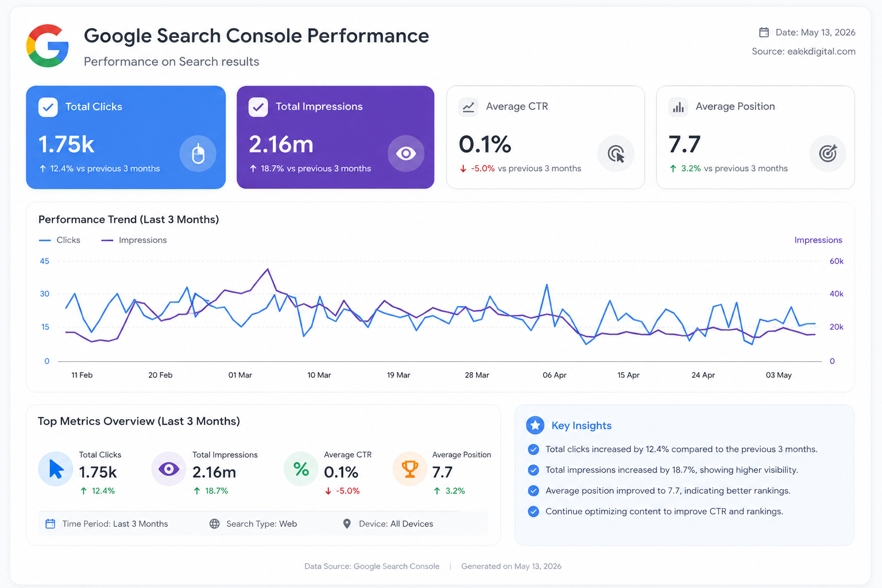Viewport: 882px width, 588px height.
Task: Uncheck the Total Impressions checkbox
Action: (x=258, y=107)
